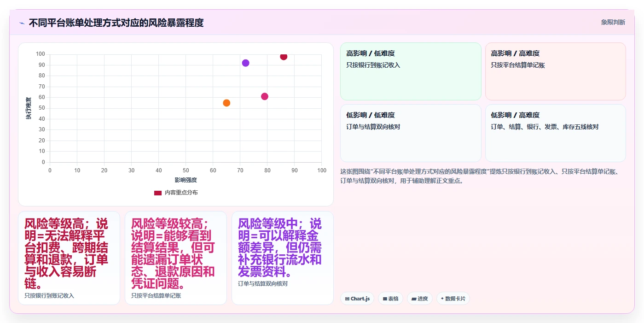
Task: Click 只按银行到账记收入 in the green quadrant
Action: 373,65
